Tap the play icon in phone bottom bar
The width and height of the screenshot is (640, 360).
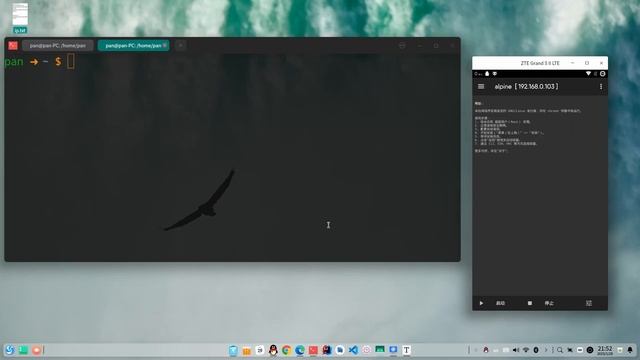pyautogui.click(x=481, y=303)
